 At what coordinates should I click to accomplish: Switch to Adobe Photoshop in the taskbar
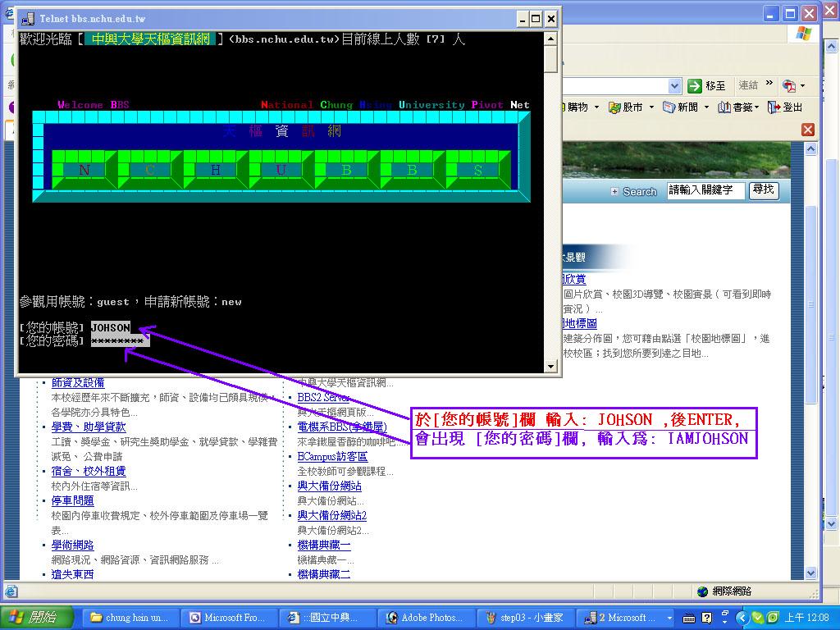pos(427,618)
